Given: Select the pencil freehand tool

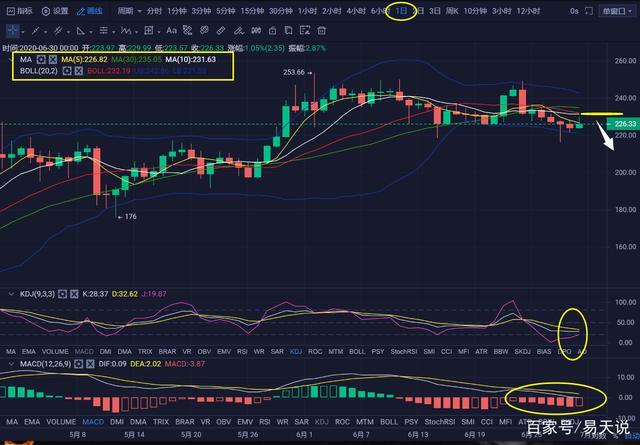Looking at the screenshot, I should point(238,30).
